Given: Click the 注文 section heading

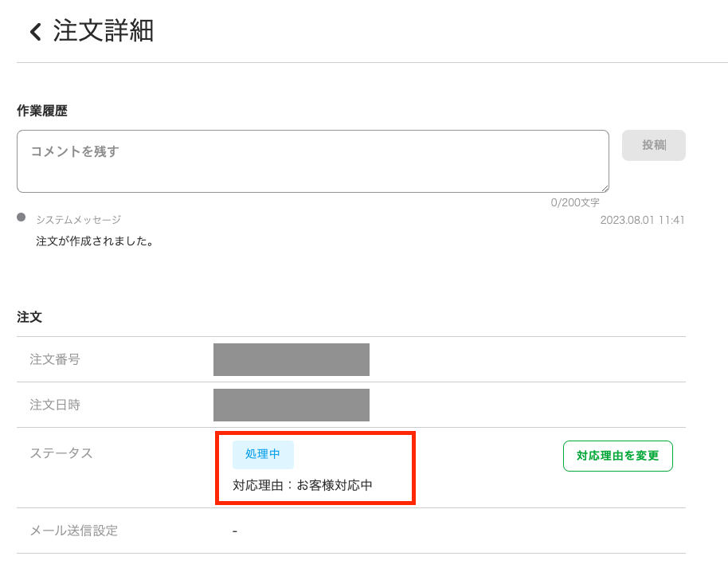Looking at the screenshot, I should coord(29,317).
